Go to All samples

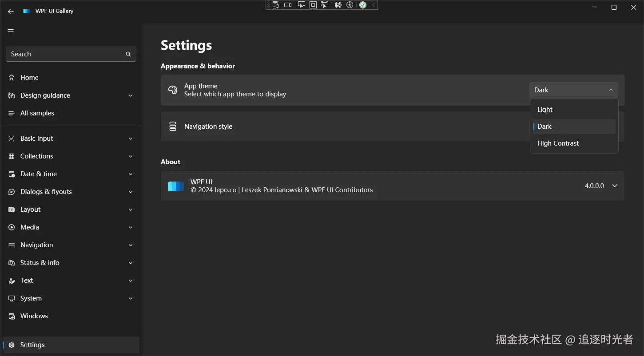pyautogui.click(x=37, y=113)
